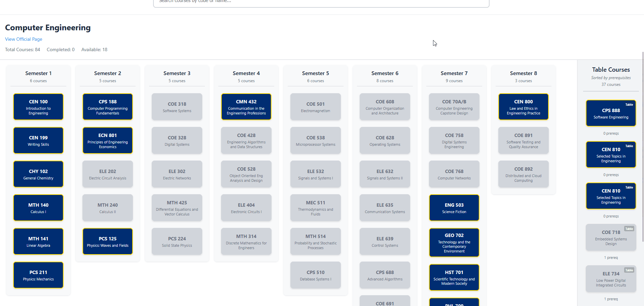The height and width of the screenshot is (306, 644).
Task: Open the COE 718 Embedded Systems Design card
Action: (611, 237)
